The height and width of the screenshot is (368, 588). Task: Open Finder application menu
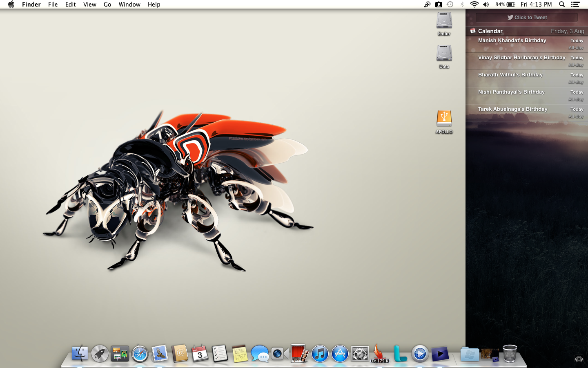(31, 4)
